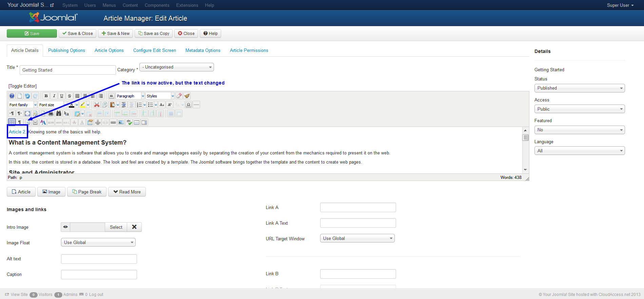
Task: Cut selection with the scissors icon
Action: 97,105
